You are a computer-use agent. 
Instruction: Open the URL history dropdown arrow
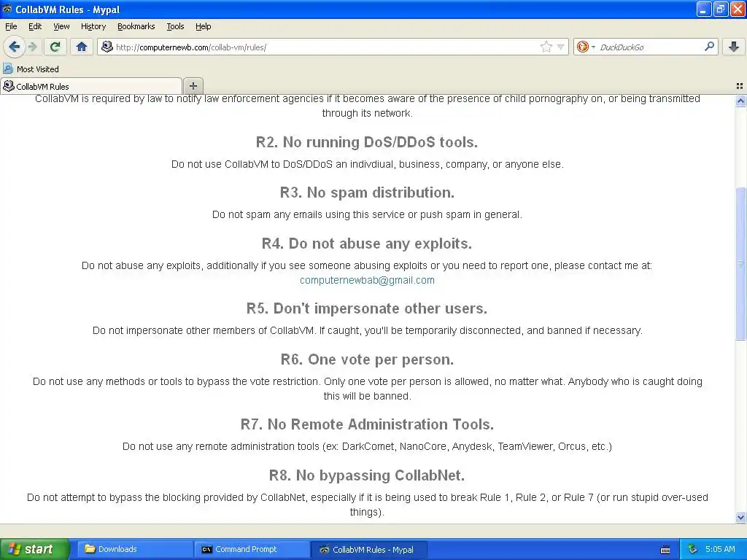pyautogui.click(x=561, y=47)
